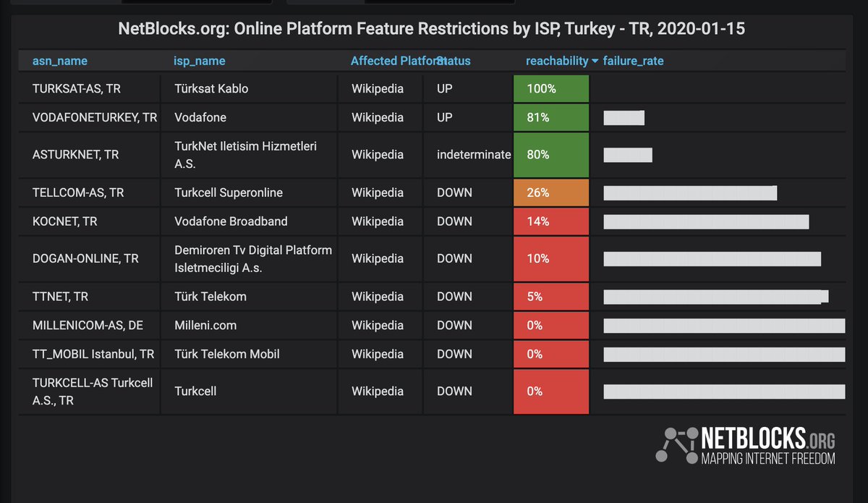This screenshot has height=503, width=868.
Task: Click the 14% reachability cell
Action: pos(552,221)
